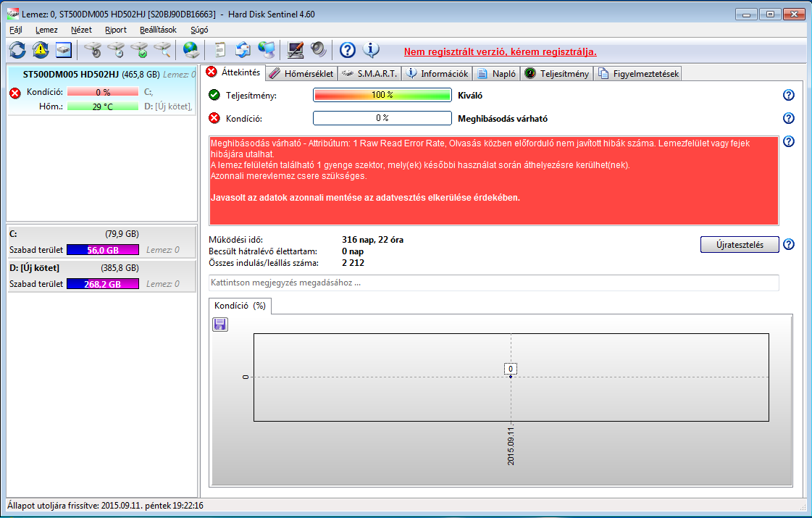Click the floppy disk save chart icon
Screen dimensions: 812x518
click(220, 325)
